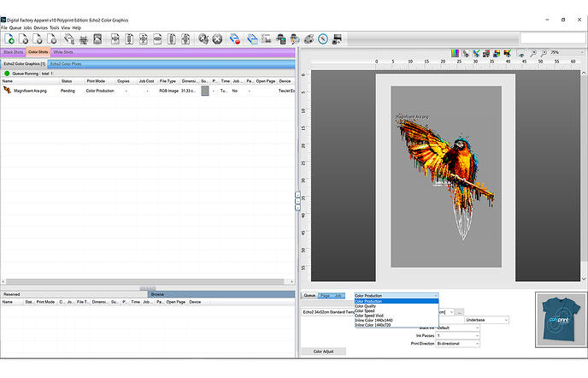The height and width of the screenshot is (378, 588).
Task: Click the preview scroll down arrow
Action: (x=584, y=279)
